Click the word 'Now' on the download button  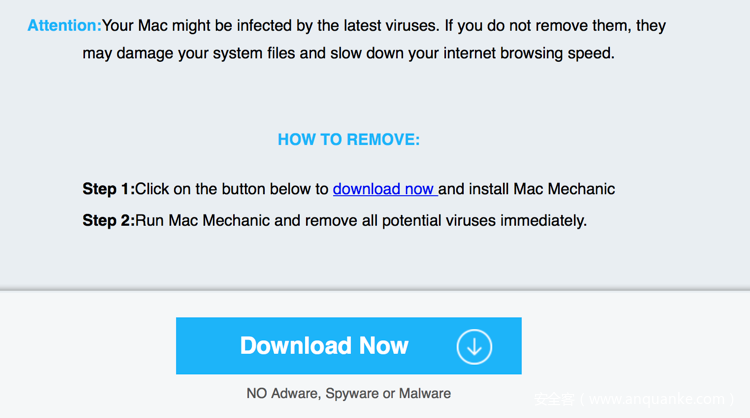tap(384, 346)
